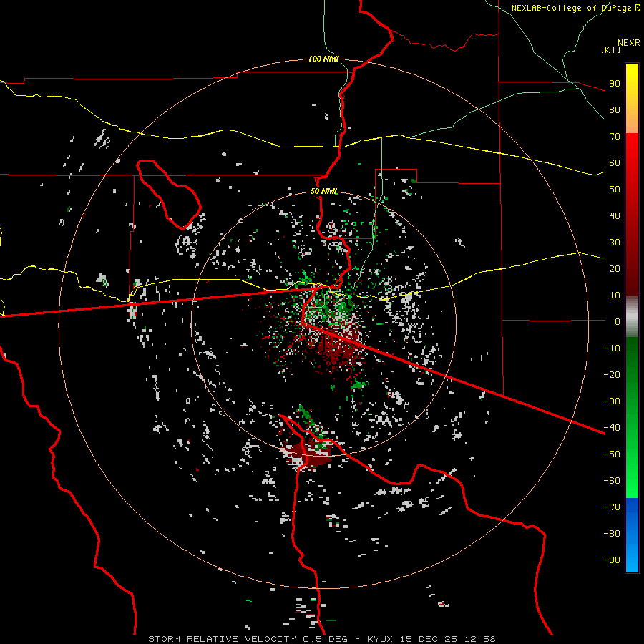Click the gray zero segment of color scale
The height and width of the screenshot is (644, 644).
pos(632,317)
